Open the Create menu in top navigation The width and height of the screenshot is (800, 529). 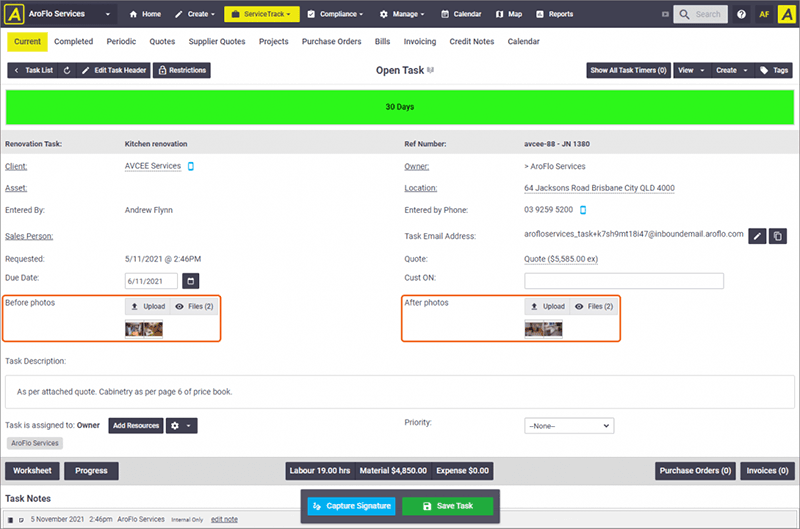tap(195, 14)
